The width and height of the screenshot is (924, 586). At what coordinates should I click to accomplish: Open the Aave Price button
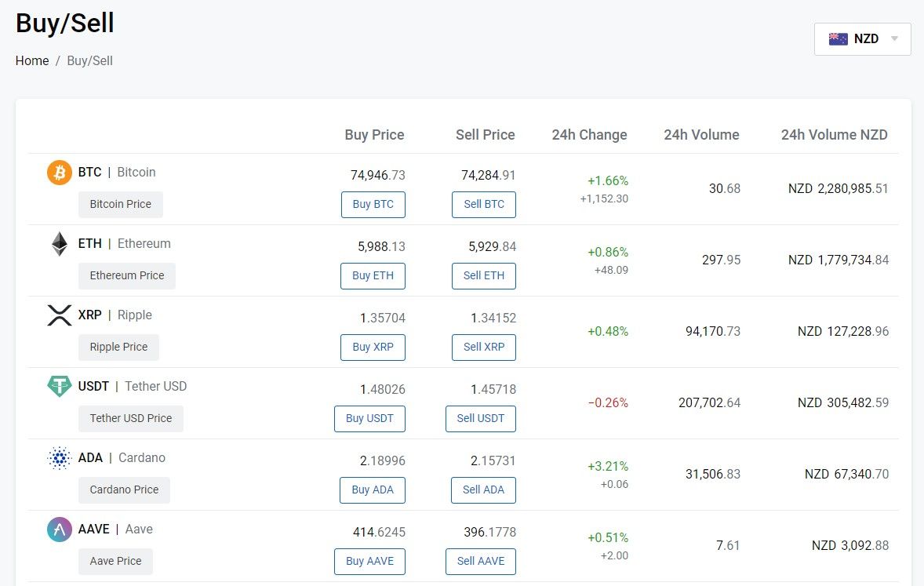tap(115, 561)
